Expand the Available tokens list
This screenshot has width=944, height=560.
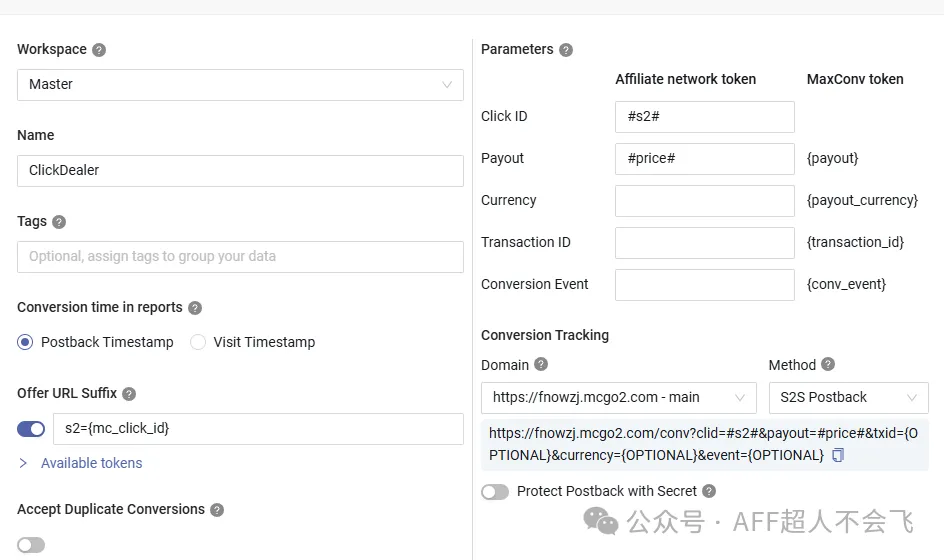coord(91,463)
